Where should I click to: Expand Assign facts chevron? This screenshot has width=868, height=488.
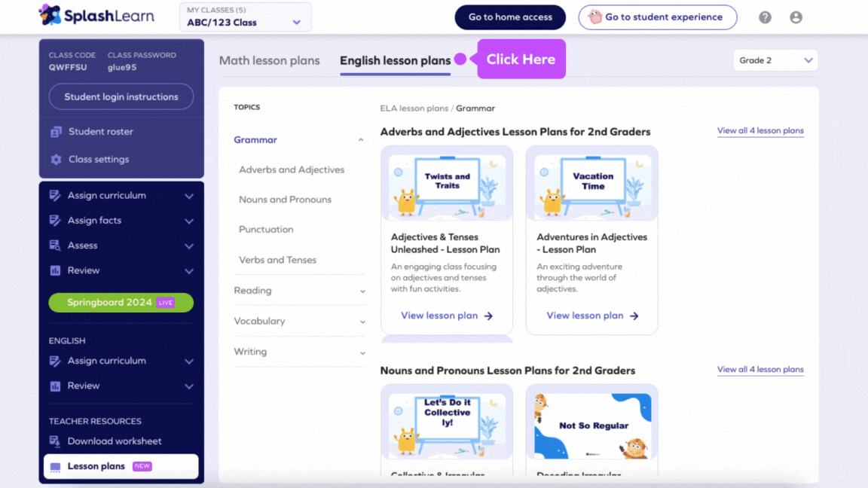[x=189, y=221]
